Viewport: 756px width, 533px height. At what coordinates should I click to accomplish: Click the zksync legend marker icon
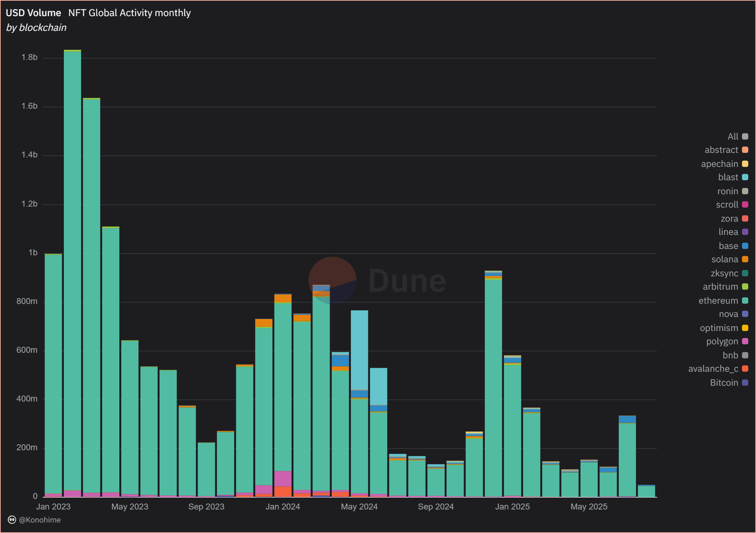pyautogui.click(x=744, y=273)
